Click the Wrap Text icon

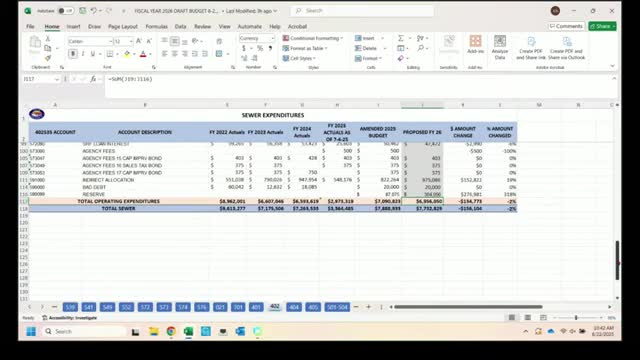tap(219, 41)
